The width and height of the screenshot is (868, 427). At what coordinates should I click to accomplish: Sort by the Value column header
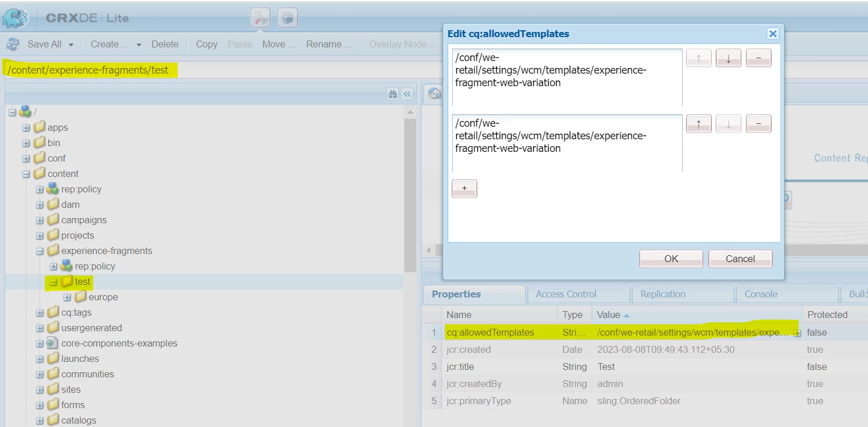point(697,315)
